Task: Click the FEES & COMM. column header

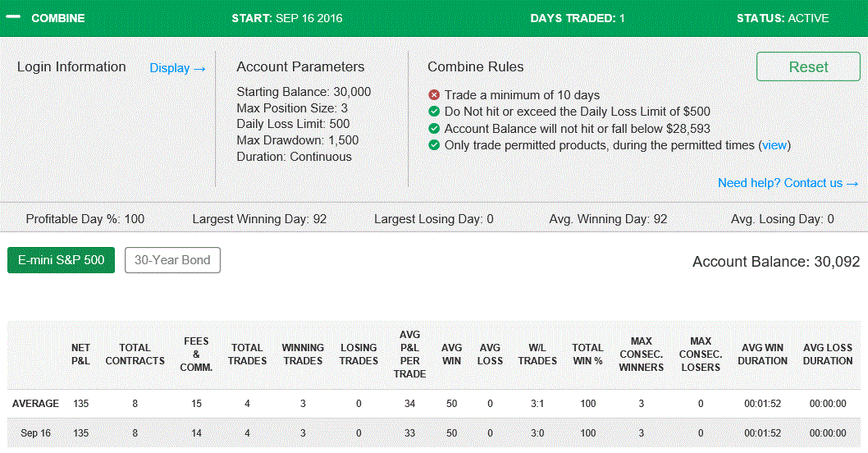Action: tap(196, 354)
